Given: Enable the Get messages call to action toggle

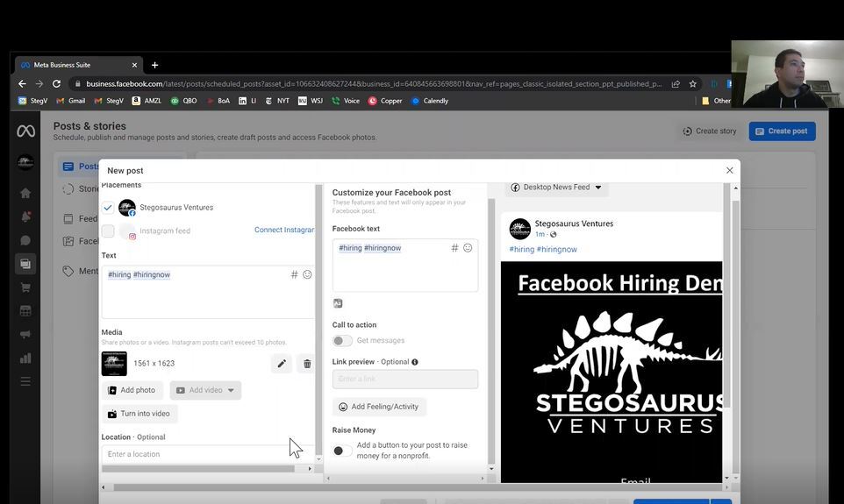Looking at the screenshot, I should click(342, 340).
